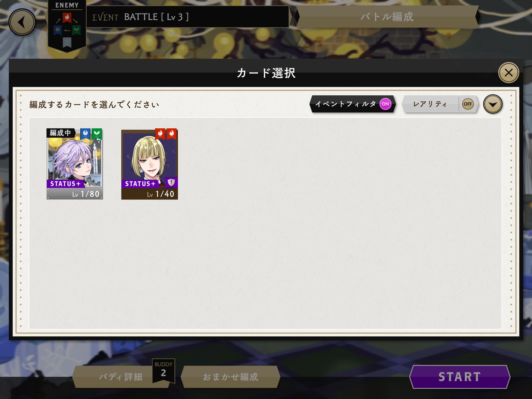
Task: Tap the red fire element icon in enemy panel
Action: pos(67,18)
